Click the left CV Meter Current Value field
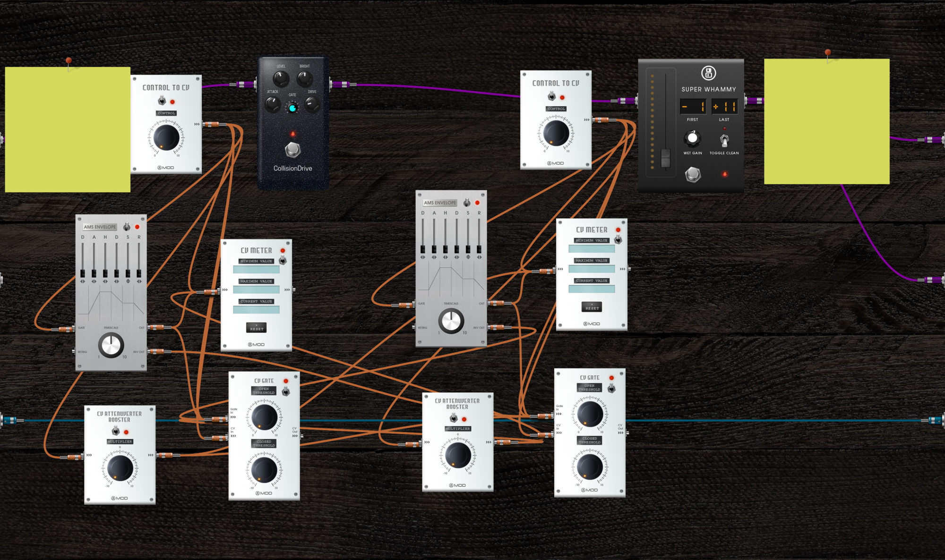 256,310
